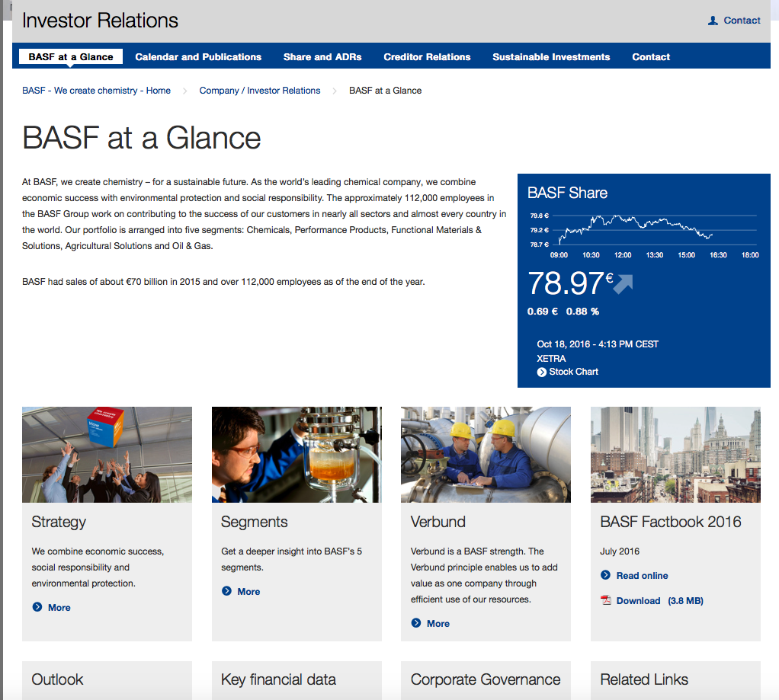Click the Related Links card heading
Viewport: 779px width, 700px height.
coord(644,679)
